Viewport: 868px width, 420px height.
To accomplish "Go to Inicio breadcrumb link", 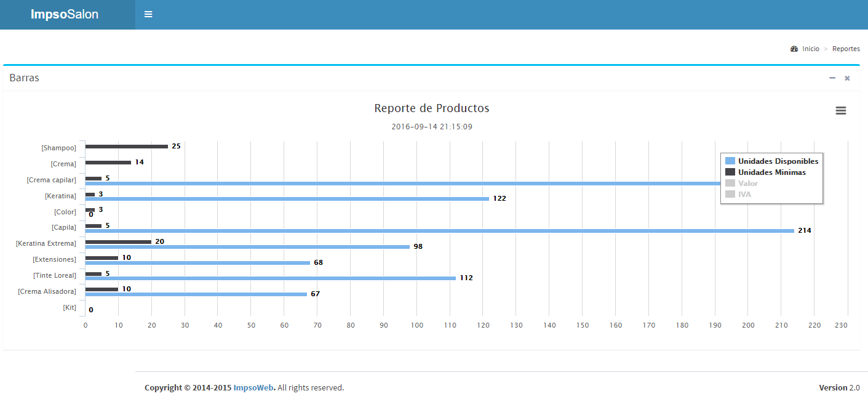I will point(811,49).
